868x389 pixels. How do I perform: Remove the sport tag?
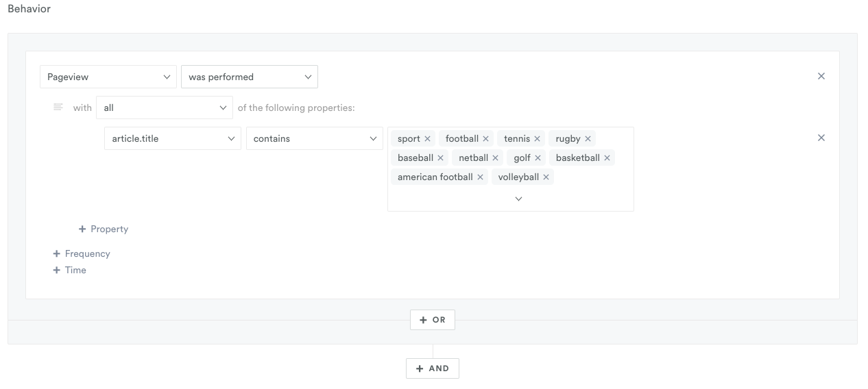(x=427, y=139)
